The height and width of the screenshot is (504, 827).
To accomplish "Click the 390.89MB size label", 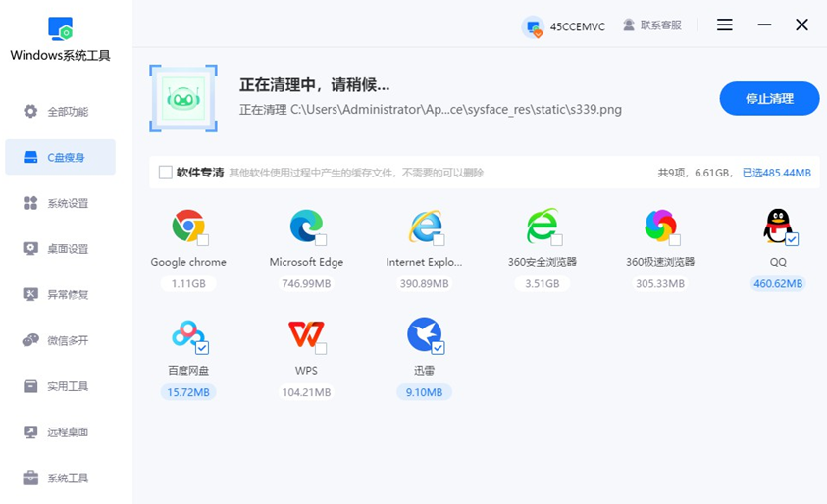I will tap(424, 283).
